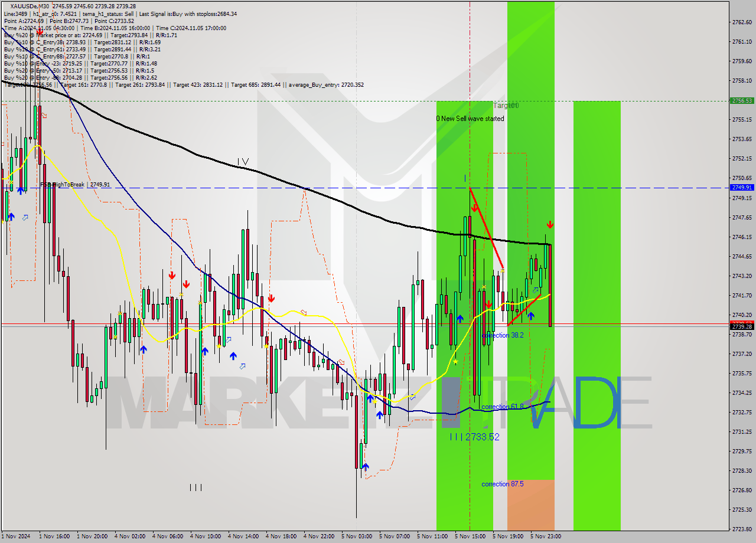Click the 'Point A:2724.69' info line
Screen dimensions: 756x543
70,21
